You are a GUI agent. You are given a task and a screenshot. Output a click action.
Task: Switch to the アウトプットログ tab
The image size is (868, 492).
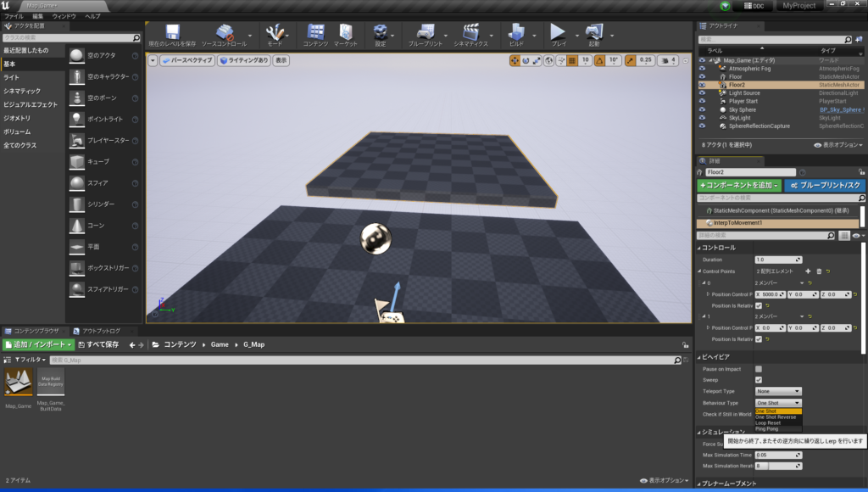click(99, 330)
